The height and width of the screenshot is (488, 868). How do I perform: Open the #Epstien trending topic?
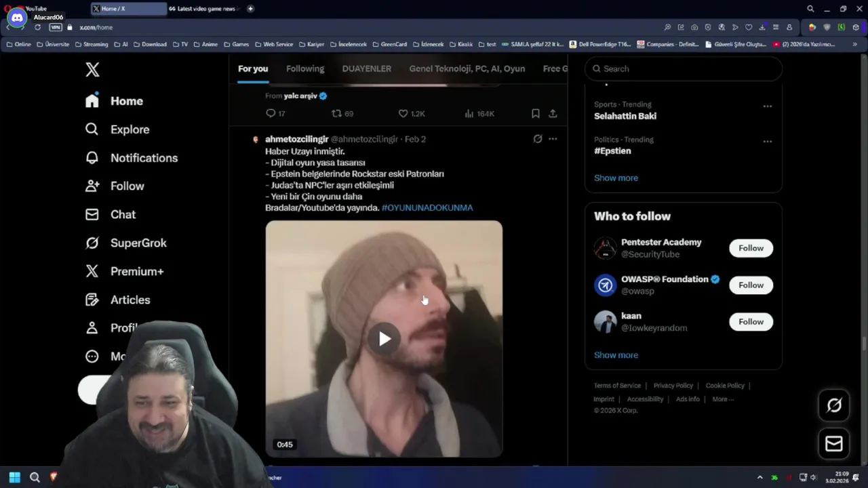pos(612,151)
